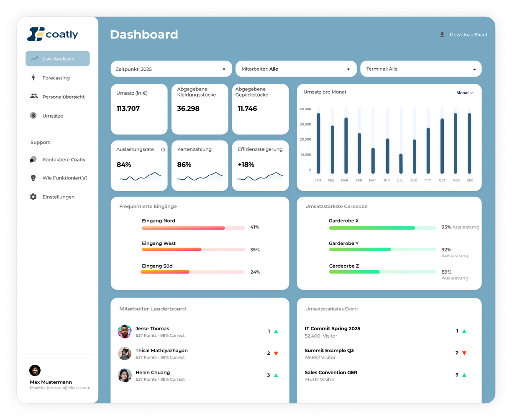The height and width of the screenshot is (420, 512).
Task: Click the Coatly logo icon
Action: [36, 34]
